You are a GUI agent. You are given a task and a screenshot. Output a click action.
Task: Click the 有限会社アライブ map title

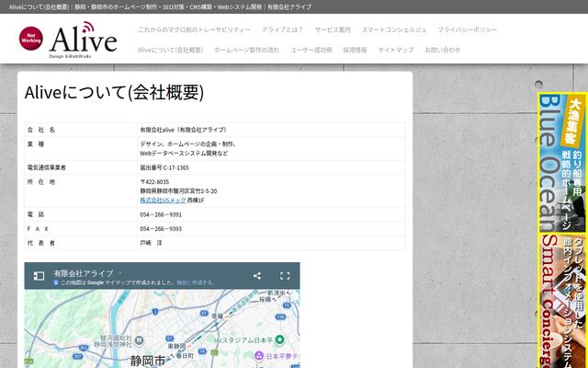point(84,273)
